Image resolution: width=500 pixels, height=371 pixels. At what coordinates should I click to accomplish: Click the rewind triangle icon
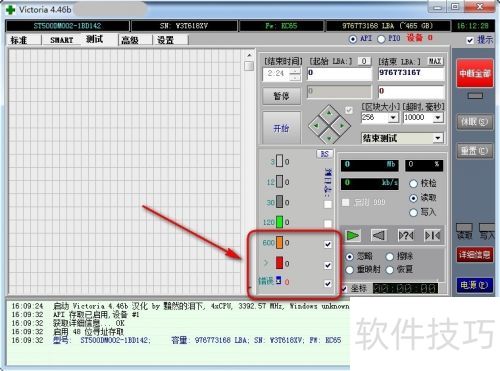[379, 236]
